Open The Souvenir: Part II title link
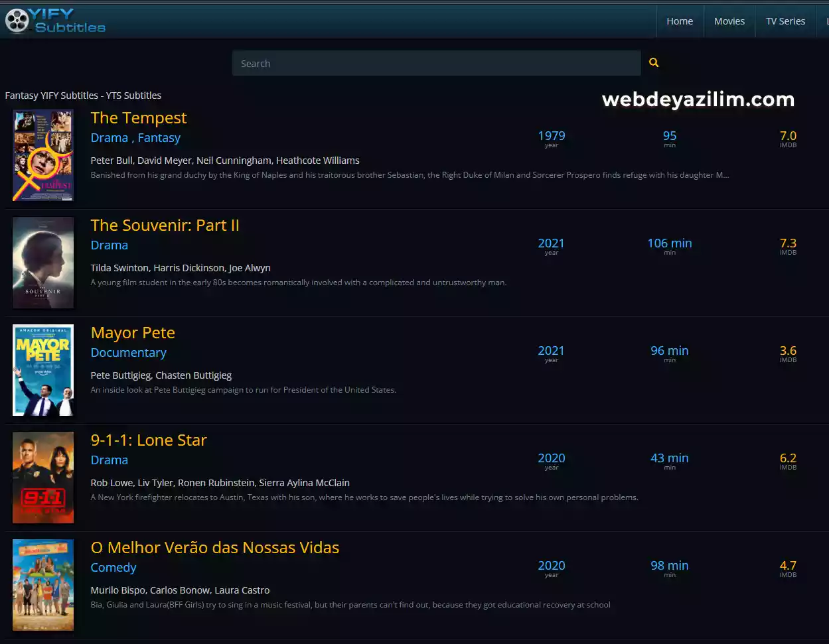 click(165, 225)
